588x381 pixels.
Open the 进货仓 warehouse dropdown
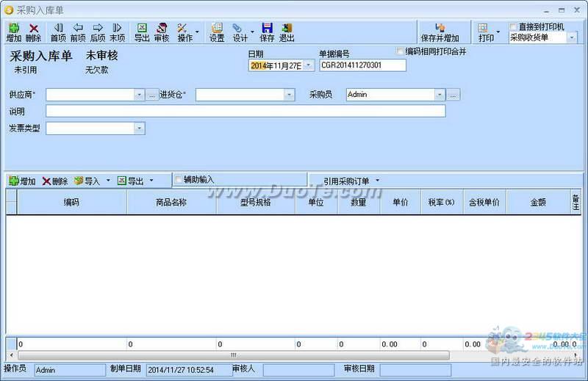(289, 95)
